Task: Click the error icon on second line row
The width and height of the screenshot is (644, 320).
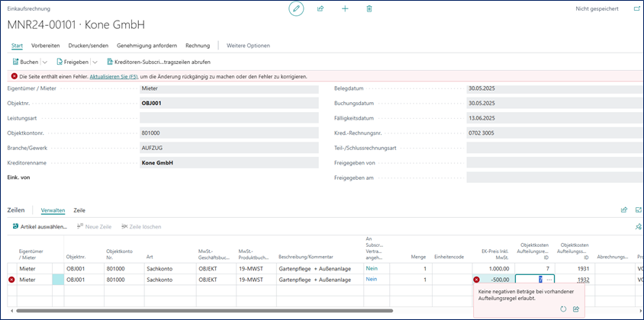Action: click(11, 280)
